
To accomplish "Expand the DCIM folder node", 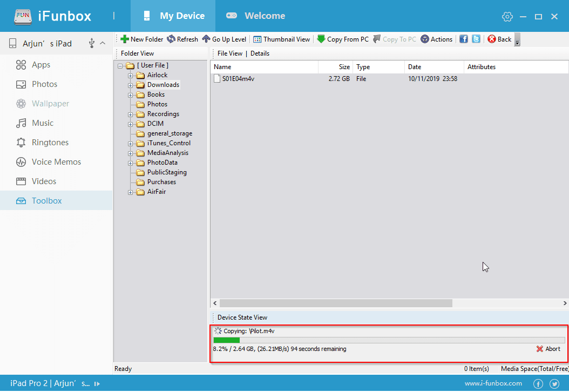I will (130, 124).
